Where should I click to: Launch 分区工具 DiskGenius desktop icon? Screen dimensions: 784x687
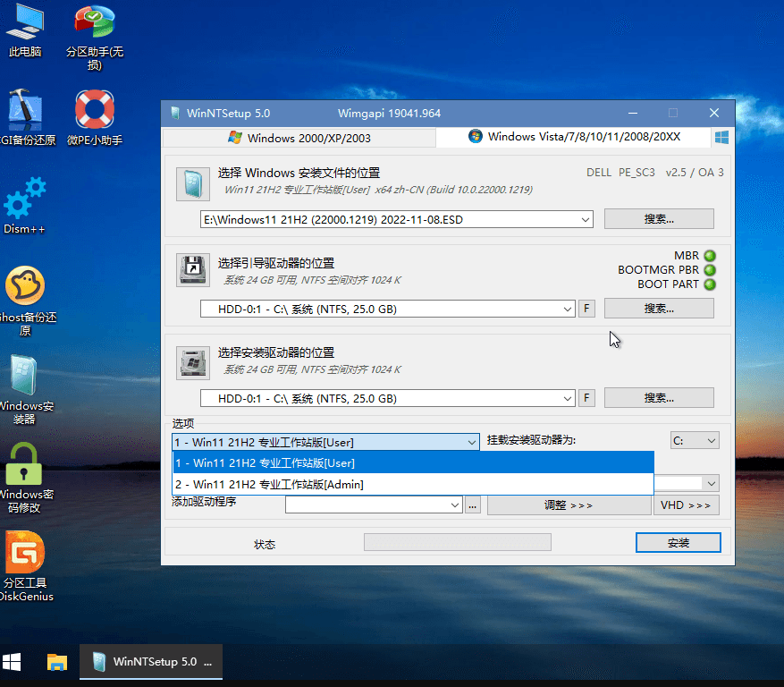[25, 566]
